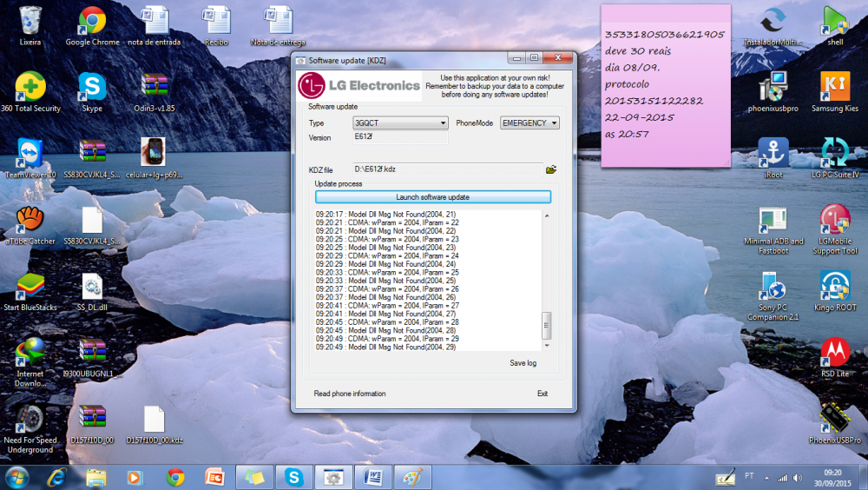Open the Recibo document icon
This screenshot has height=490, width=868.
(216, 26)
